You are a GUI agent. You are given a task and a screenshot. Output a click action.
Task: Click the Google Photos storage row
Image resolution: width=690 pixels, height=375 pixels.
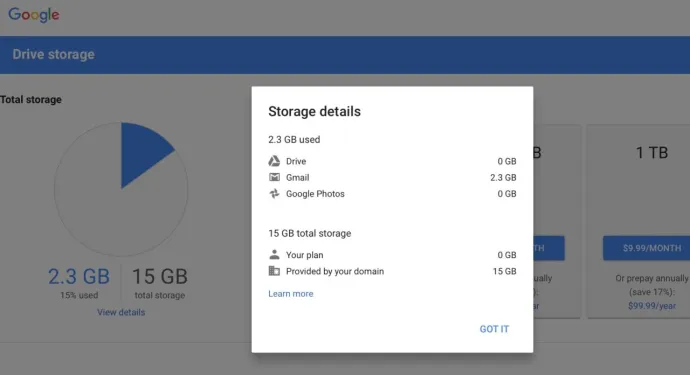(392, 194)
